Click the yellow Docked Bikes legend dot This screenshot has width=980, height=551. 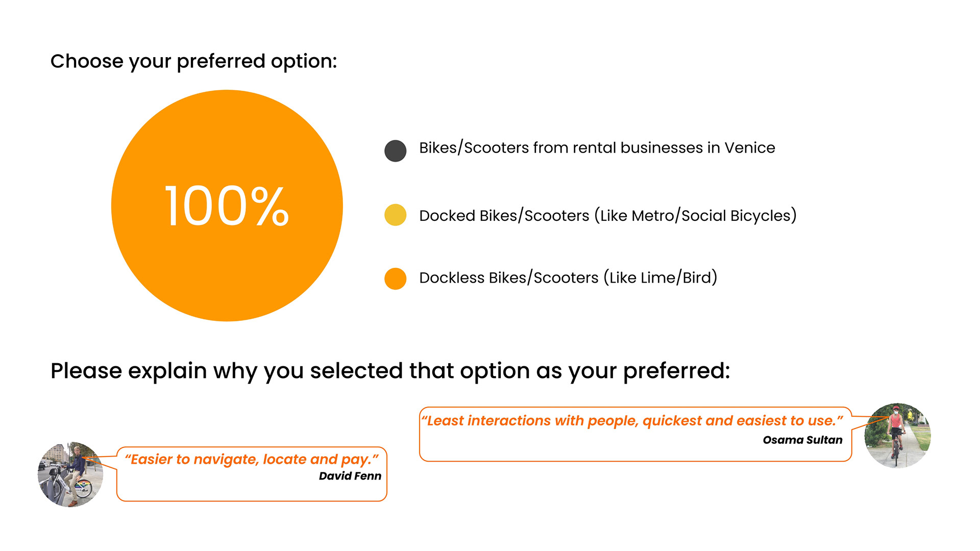click(395, 215)
